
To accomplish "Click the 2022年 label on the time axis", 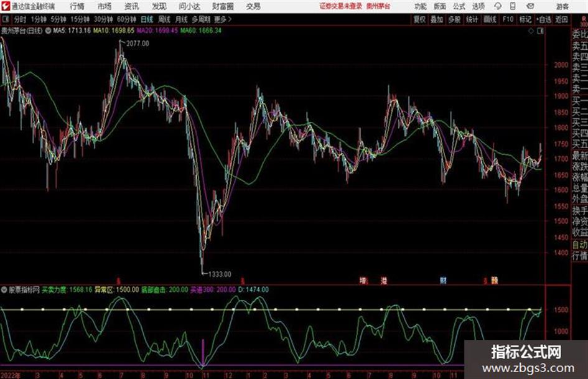I will click(11, 375).
